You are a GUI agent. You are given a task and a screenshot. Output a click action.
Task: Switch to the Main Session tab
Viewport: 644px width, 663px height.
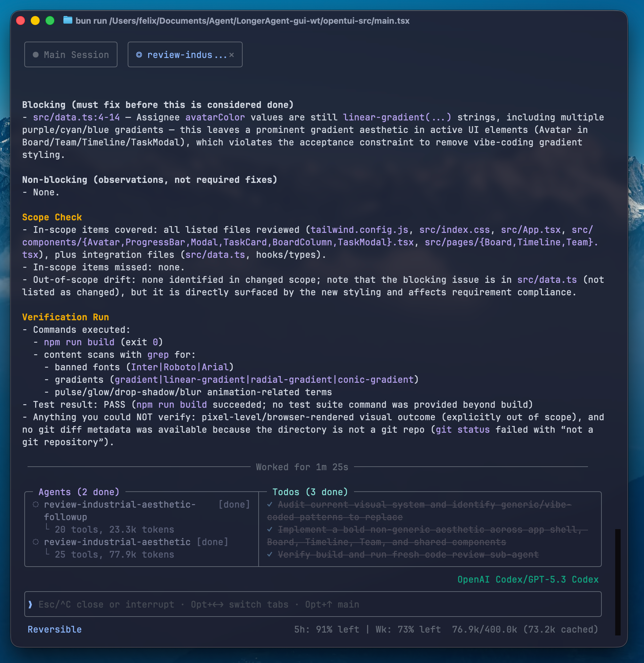(71, 54)
